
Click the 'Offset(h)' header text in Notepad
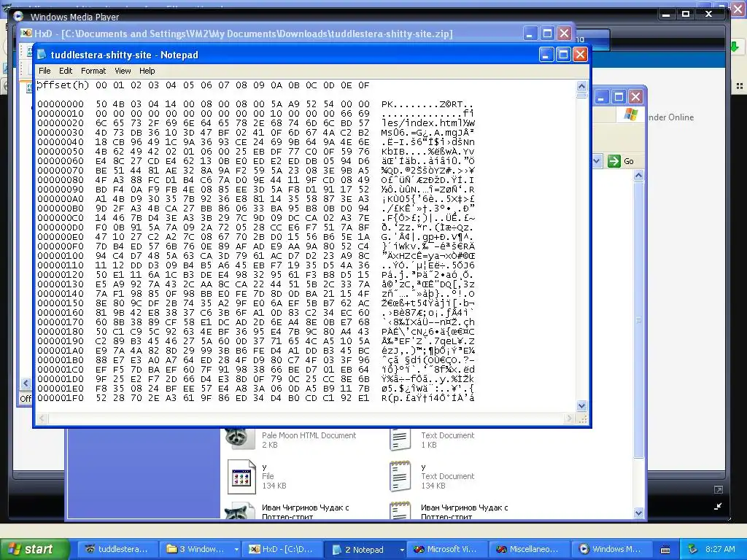point(63,85)
